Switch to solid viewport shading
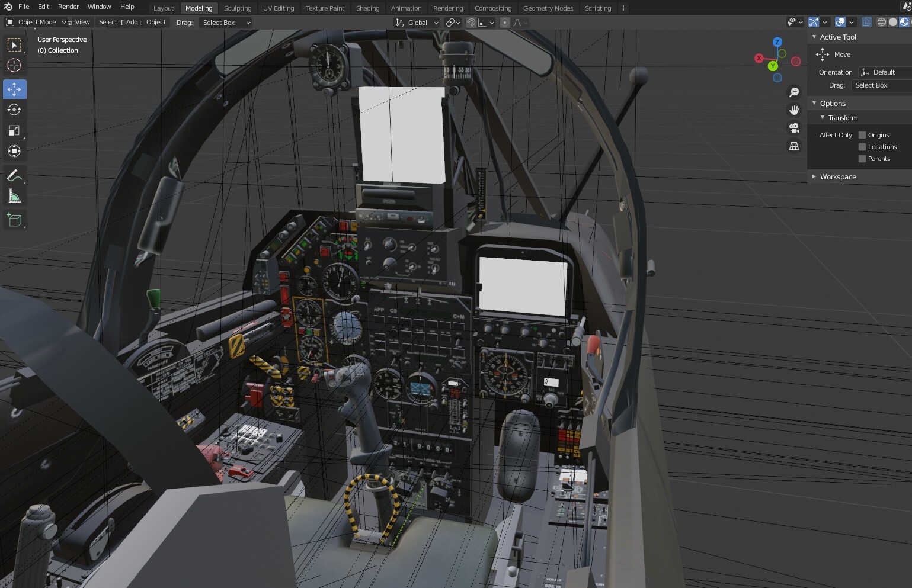 pos(893,22)
